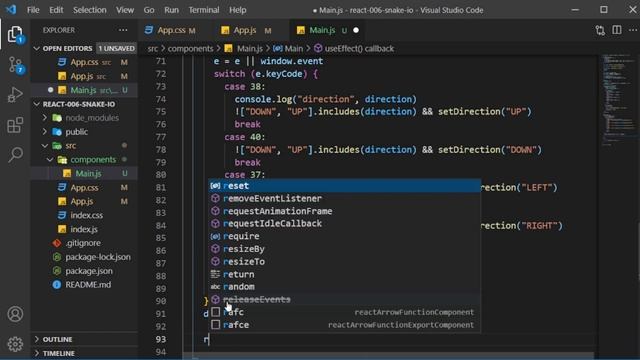This screenshot has width=640, height=360.
Task: Open the Terminal menu
Action: [204, 10]
